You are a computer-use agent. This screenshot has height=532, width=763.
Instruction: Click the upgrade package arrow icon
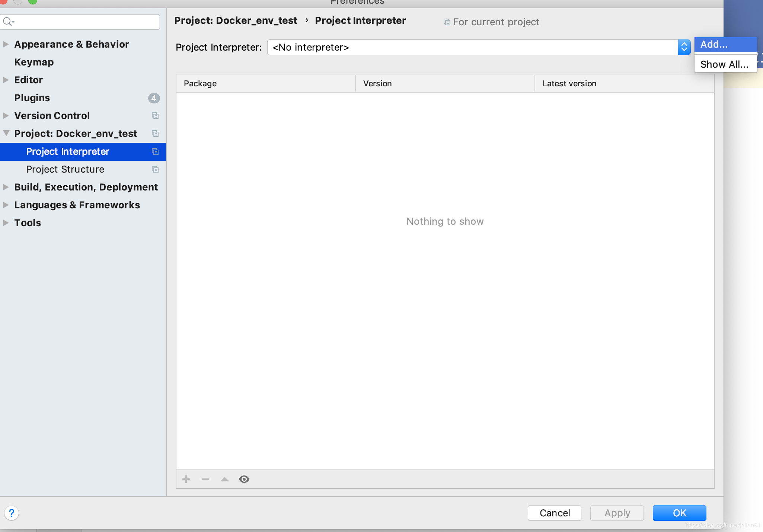(x=225, y=479)
